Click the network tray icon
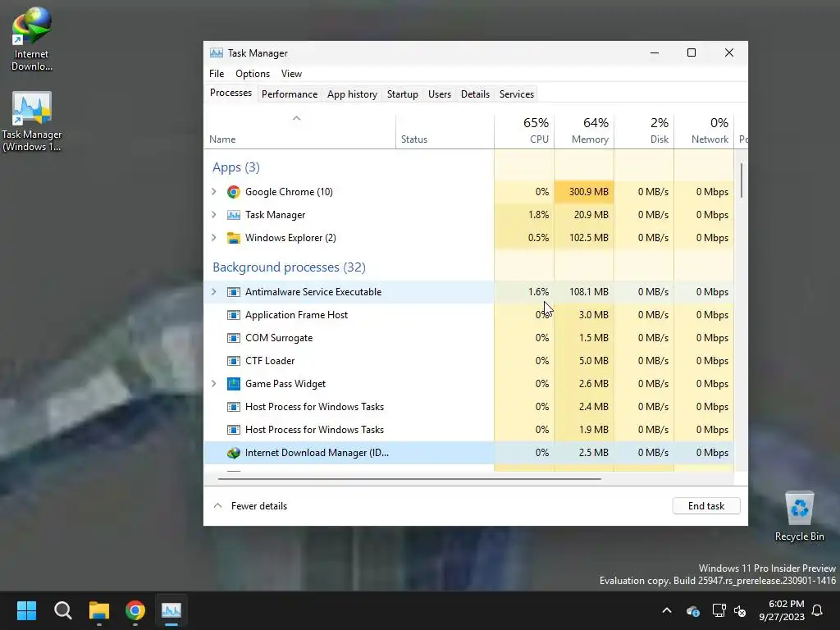The image size is (840, 630). point(719,610)
